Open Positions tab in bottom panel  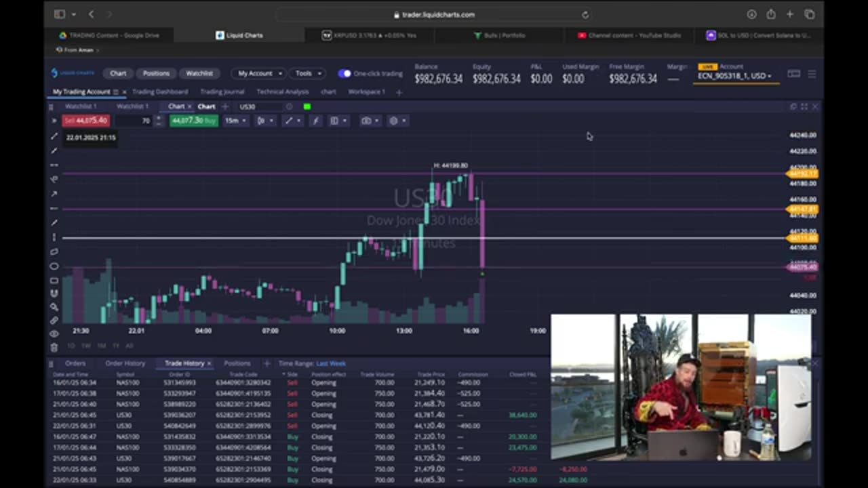click(x=237, y=364)
